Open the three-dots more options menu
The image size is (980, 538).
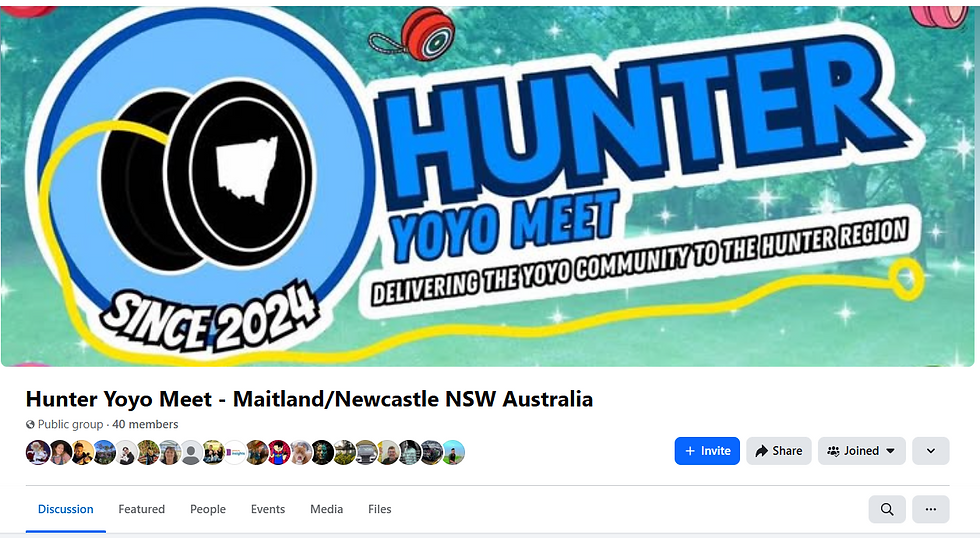[x=931, y=509]
